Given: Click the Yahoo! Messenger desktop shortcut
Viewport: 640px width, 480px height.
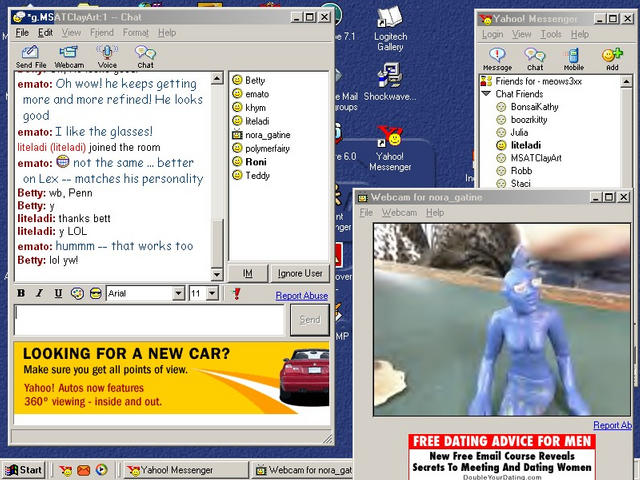Looking at the screenshot, I should [390, 149].
